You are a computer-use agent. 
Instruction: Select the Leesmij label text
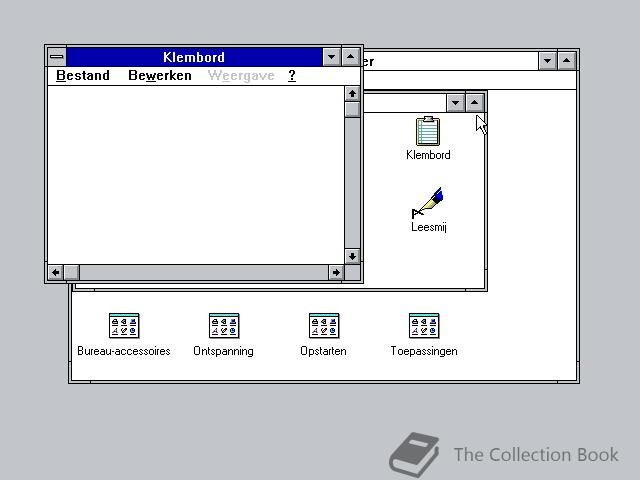429,227
